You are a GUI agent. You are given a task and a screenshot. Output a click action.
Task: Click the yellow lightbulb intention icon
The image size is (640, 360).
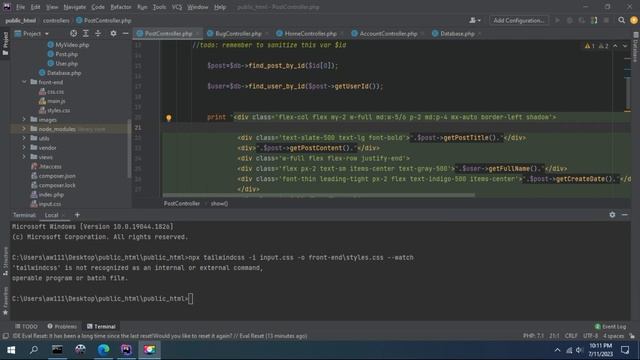169,118
